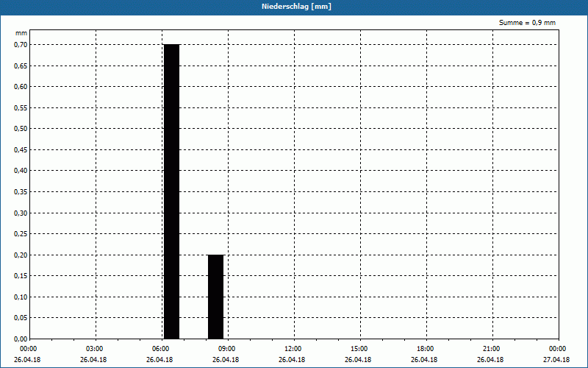Click the 12:00 time axis label

[x=293, y=349]
